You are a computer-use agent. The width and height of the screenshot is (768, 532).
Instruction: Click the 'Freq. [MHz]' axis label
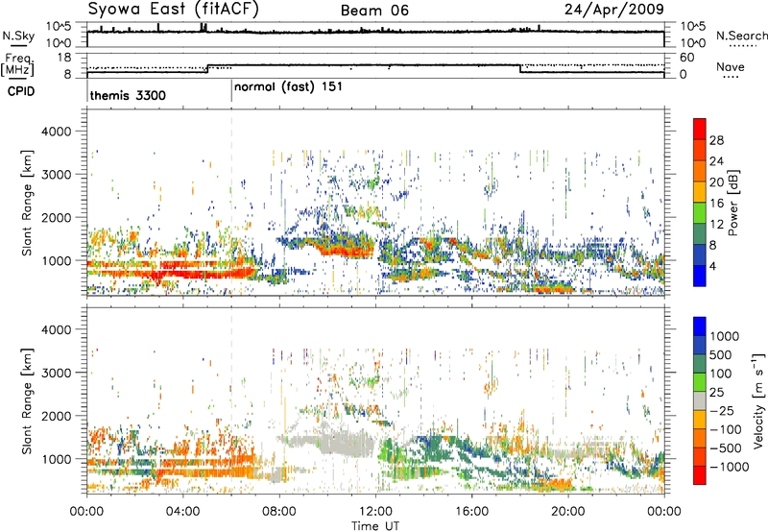click(17, 65)
